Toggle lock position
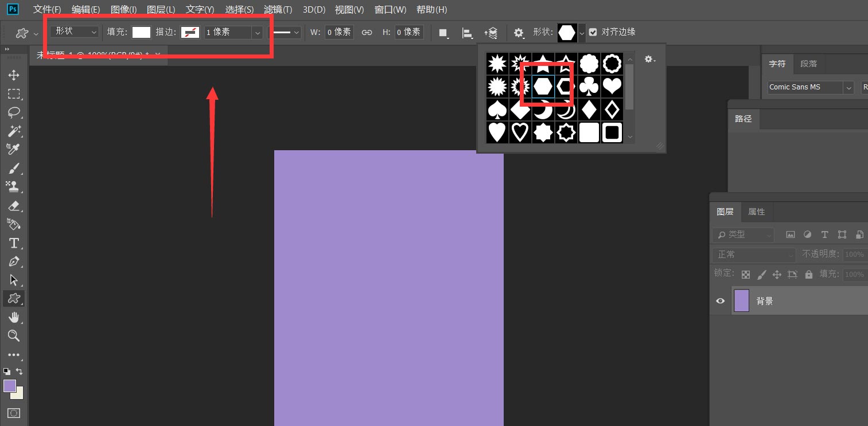Screen dimensions: 868x426 (777, 275)
